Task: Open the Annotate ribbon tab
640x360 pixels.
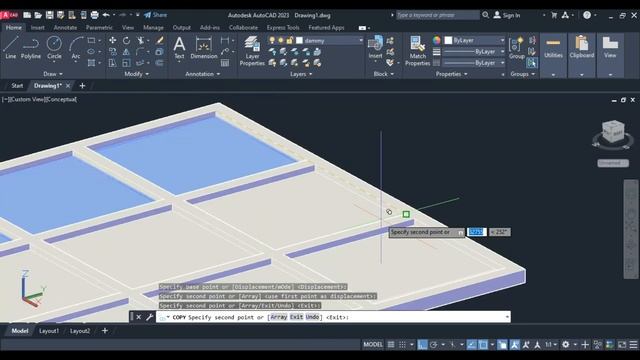Action: tap(65, 27)
